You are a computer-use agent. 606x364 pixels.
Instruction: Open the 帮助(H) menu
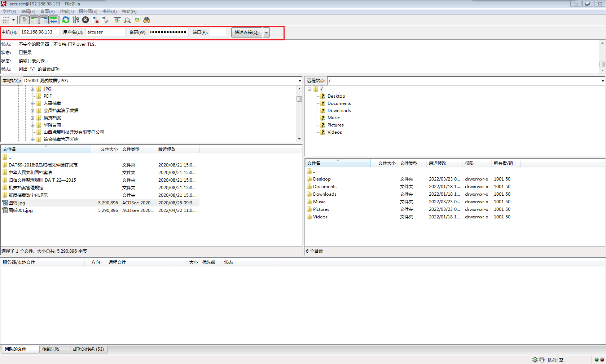(129, 12)
